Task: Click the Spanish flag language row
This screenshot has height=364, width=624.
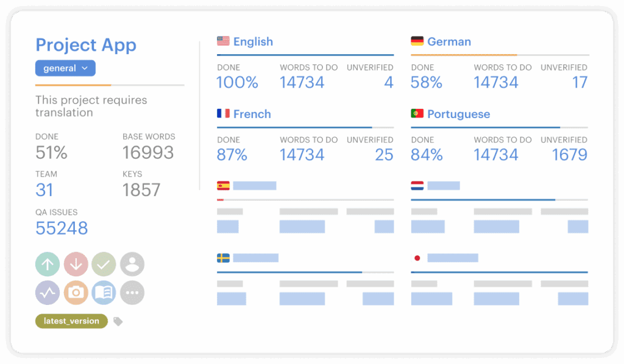Action: [247, 186]
